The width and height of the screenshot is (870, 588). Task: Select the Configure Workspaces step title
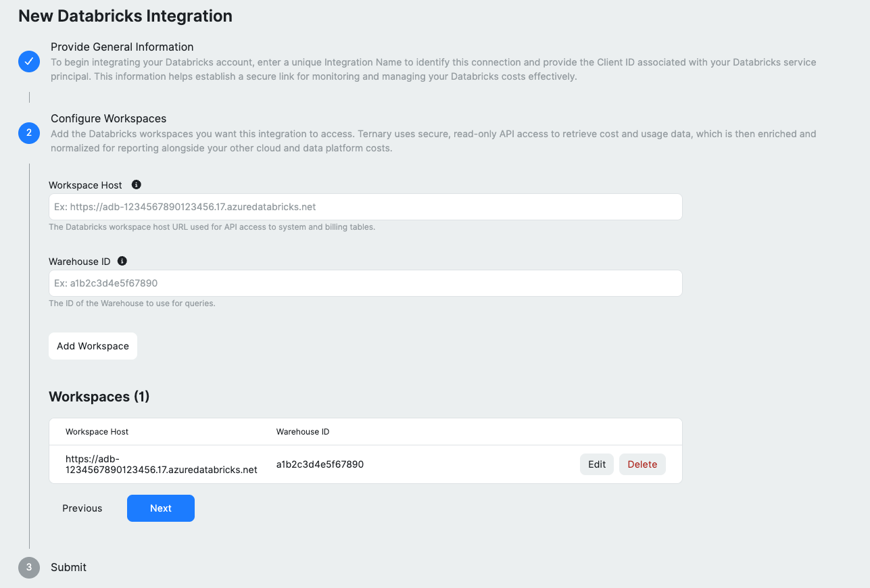pyautogui.click(x=108, y=118)
